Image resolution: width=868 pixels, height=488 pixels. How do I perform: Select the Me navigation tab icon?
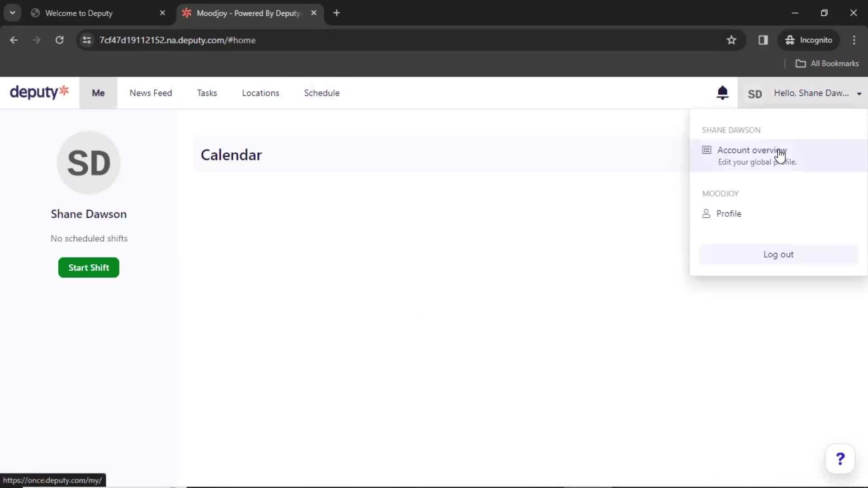97,93
